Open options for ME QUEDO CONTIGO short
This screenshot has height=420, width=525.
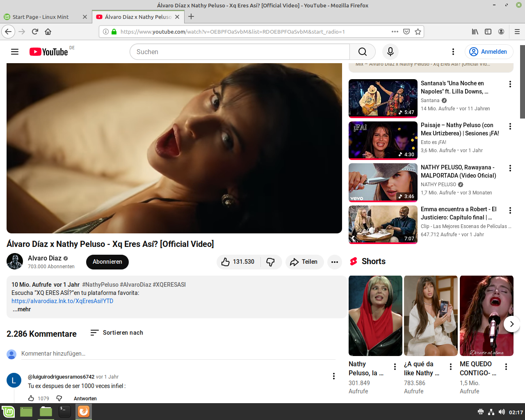click(x=506, y=367)
